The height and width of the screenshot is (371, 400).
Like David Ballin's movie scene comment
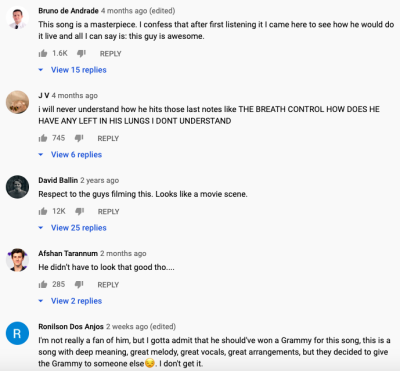43,211
